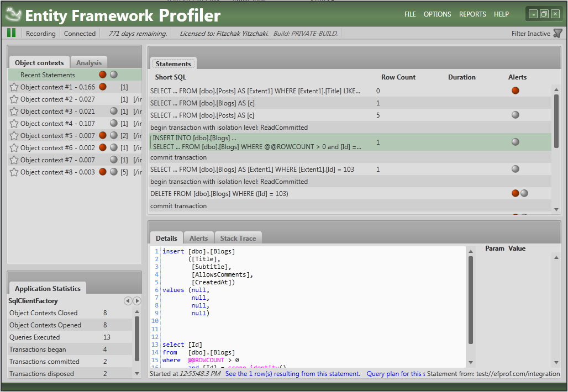Star Object context #8
568x392 pixels.
14,172
